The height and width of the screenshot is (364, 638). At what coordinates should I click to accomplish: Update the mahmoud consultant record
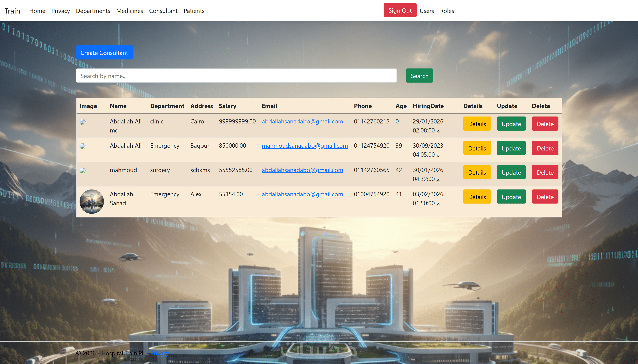(511, 172)
